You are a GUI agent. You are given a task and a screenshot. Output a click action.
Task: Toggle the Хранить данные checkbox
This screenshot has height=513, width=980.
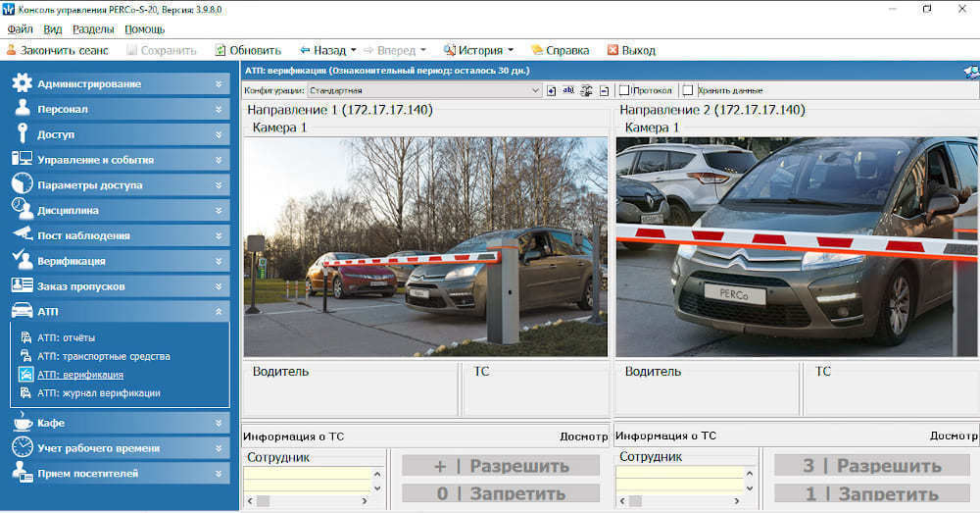(x=688, y=90)
